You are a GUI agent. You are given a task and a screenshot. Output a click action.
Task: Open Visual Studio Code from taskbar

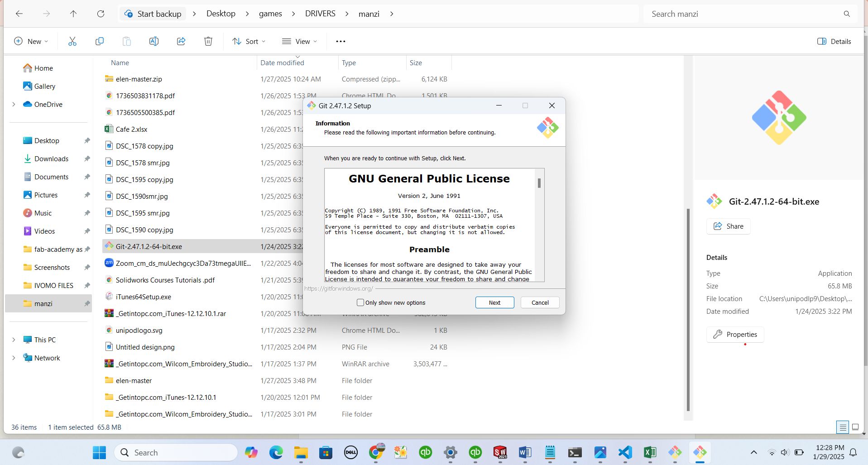(x=625, y=452)
